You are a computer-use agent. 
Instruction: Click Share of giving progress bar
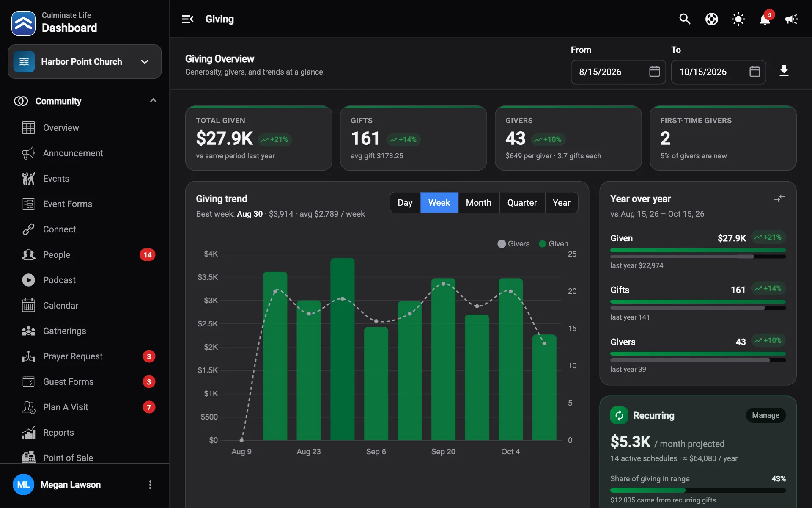tap(698, 490)
